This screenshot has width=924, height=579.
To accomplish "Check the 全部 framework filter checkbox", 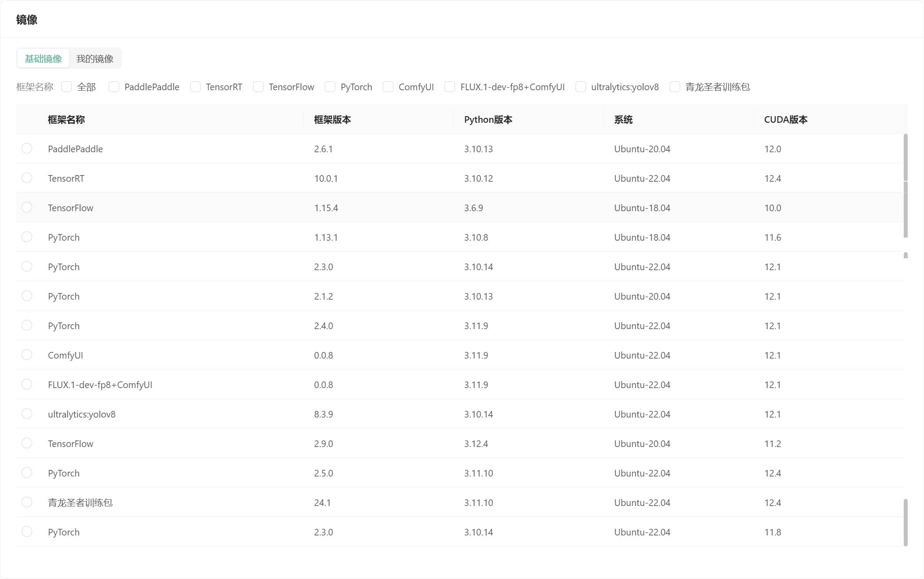I will click(x=66, y=87).
